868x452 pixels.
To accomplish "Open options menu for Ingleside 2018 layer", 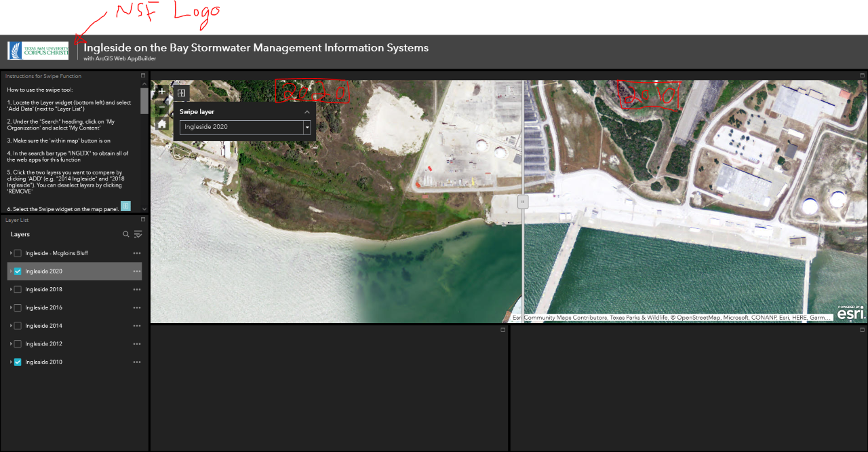I will [x=136, y=289].
